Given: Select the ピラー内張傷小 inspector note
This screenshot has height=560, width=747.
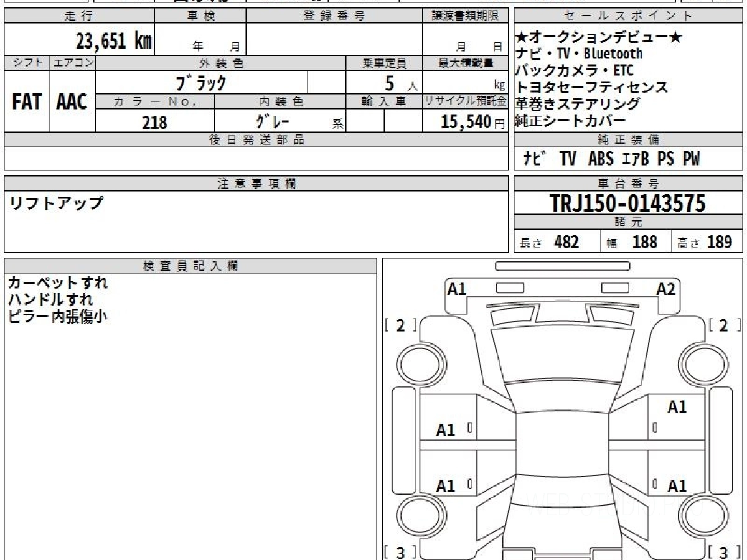Looking at the screenshot, I should pyautogui.click(x=58, y=316).
